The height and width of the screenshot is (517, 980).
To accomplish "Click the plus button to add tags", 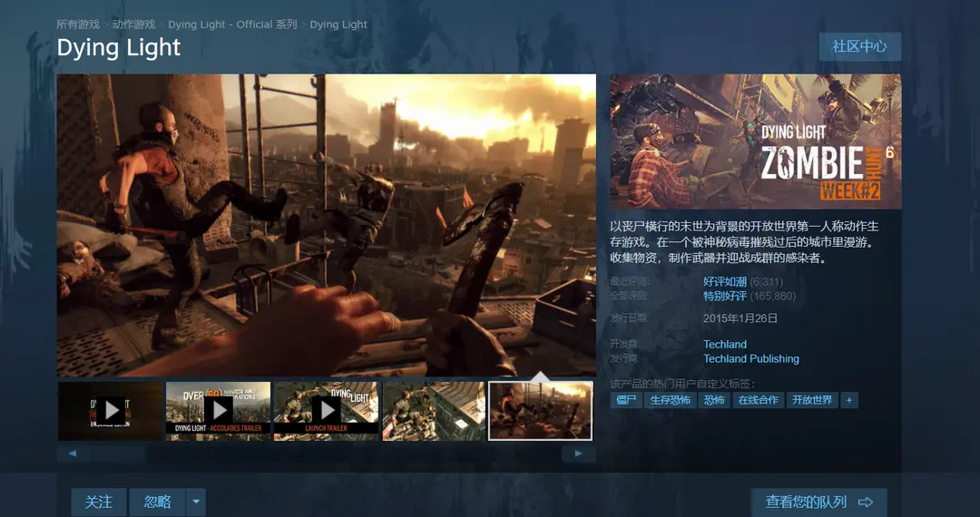I will coord(848,400).
